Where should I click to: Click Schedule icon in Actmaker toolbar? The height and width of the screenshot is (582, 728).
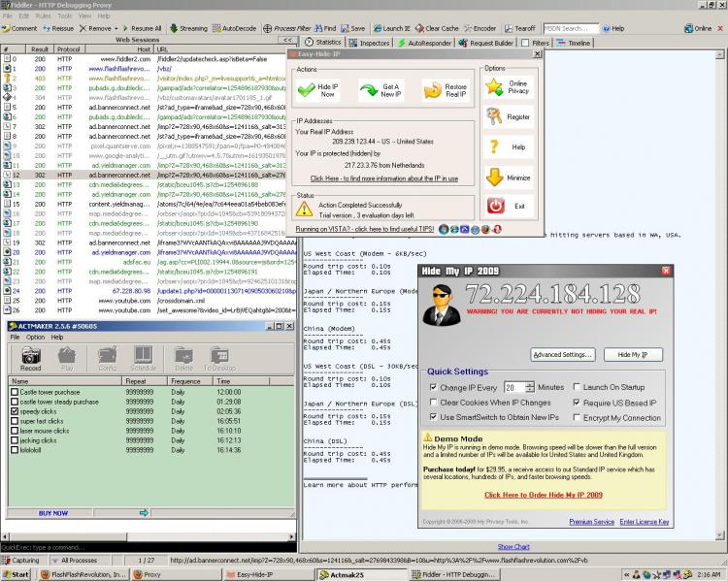pos(143,358)
